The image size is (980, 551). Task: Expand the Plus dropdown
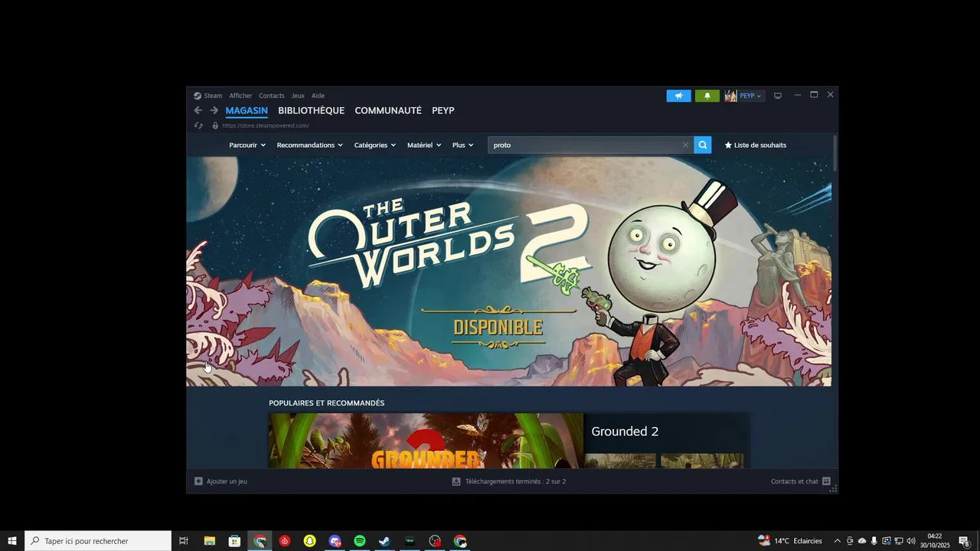(462, 145)
